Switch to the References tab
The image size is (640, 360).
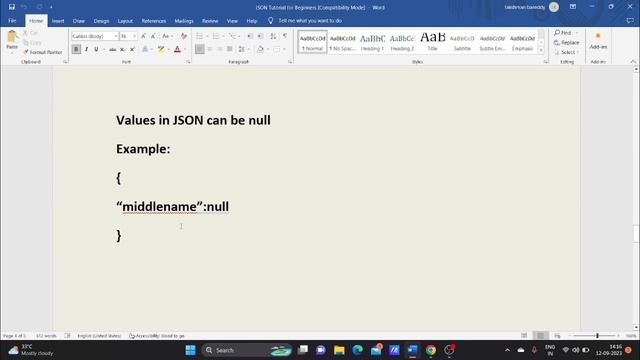pos(154,21)
